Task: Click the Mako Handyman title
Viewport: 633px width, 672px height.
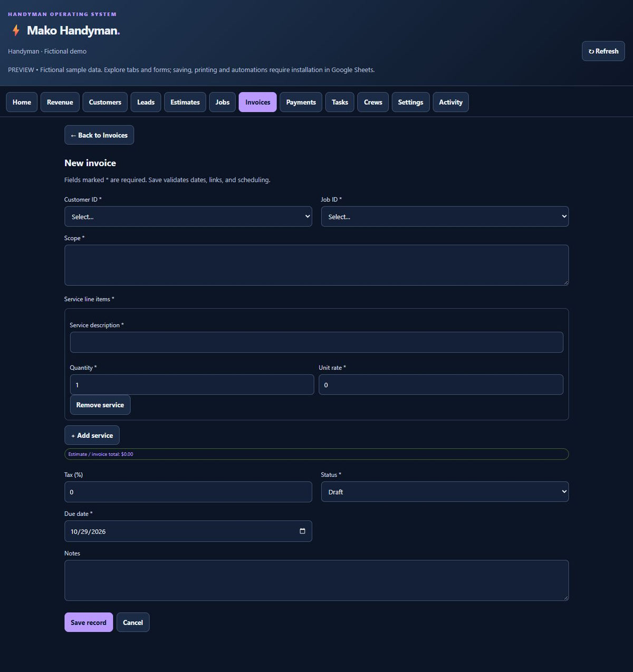Action: tap(73, 31)
